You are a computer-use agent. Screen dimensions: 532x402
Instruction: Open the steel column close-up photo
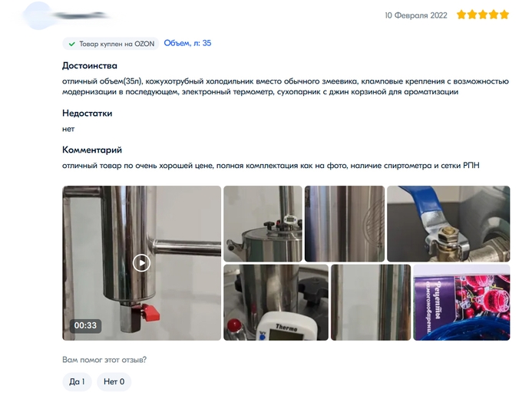pyautogui.click(x=345, y=224)
